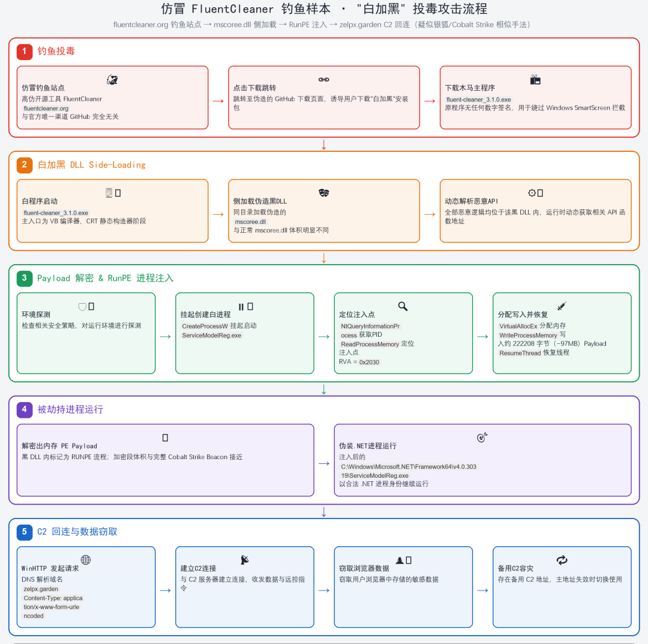648x644 pixels.
Task: Click the card title 侧加载伪造黑DLL
Action: (x=260, y=201)
